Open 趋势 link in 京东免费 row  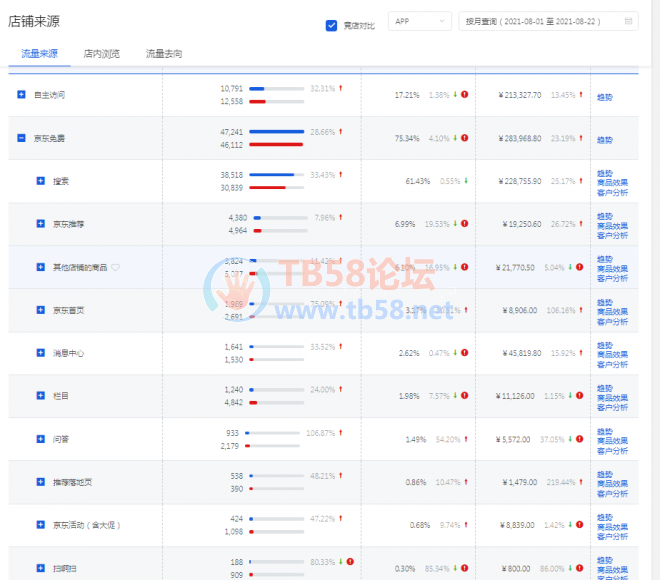coord(605,140)
